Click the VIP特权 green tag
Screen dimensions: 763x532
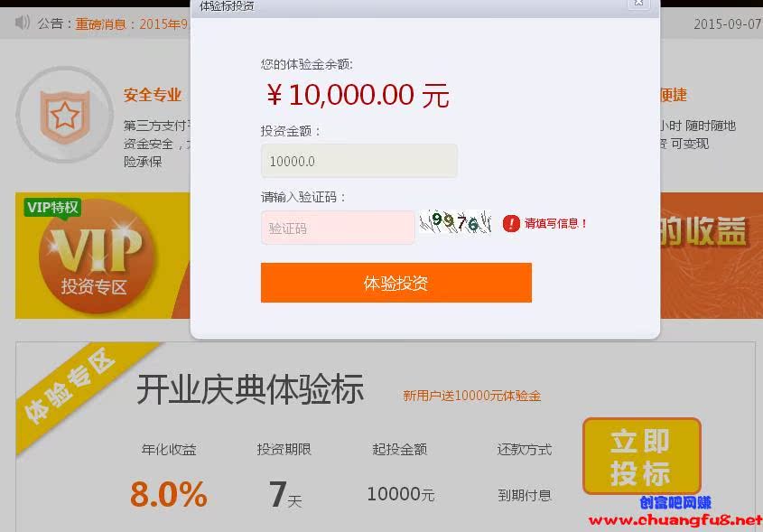pyautogui.click(x=52, y=208)
